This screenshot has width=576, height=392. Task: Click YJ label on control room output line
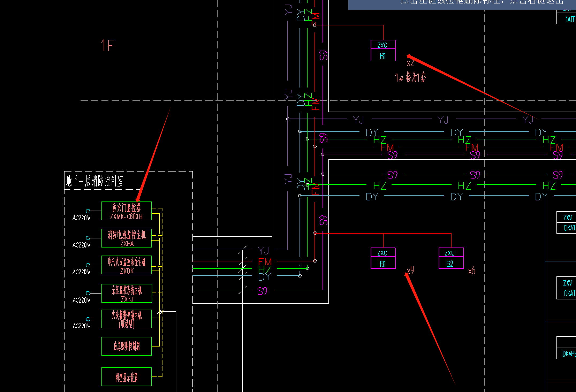(264, 251)
